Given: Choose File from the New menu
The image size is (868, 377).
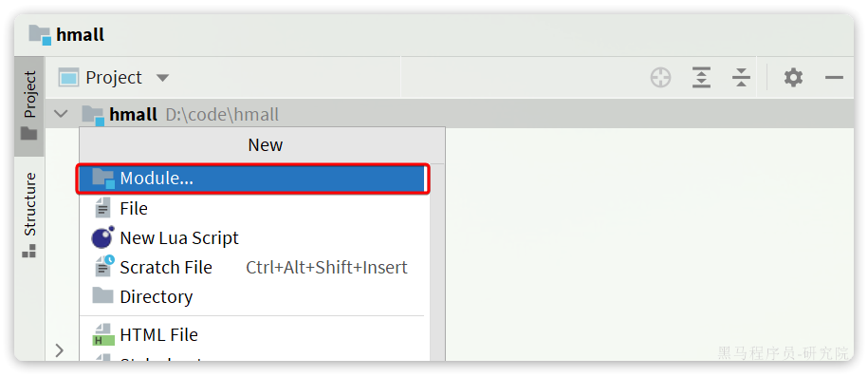Looking at the screenshot, I should (x=253, y=209).
